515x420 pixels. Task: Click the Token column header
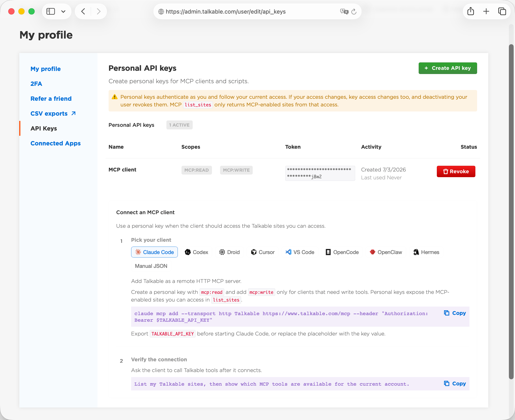(293, 147)
